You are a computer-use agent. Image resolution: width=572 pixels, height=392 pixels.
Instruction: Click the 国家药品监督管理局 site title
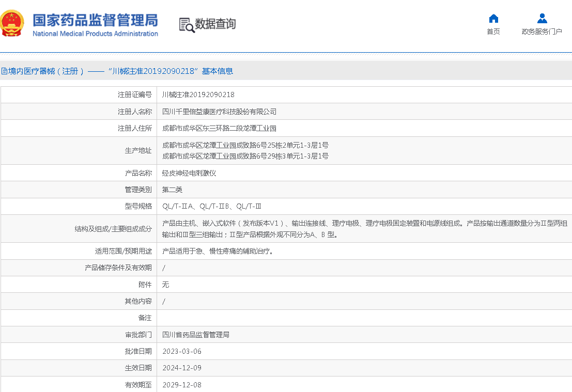tap(95, 20)
